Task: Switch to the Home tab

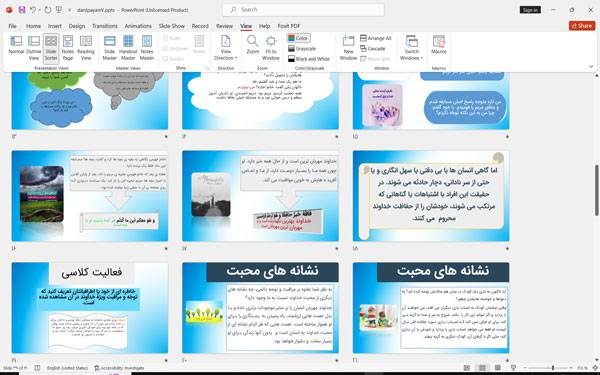Action: 33,26
